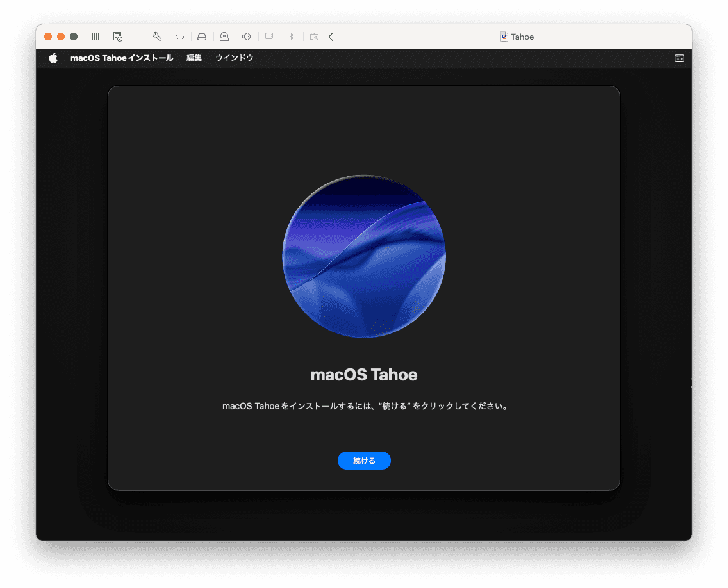Click the Tahoe window title text
Screen dimensions: 728x588
coord(522,37)
